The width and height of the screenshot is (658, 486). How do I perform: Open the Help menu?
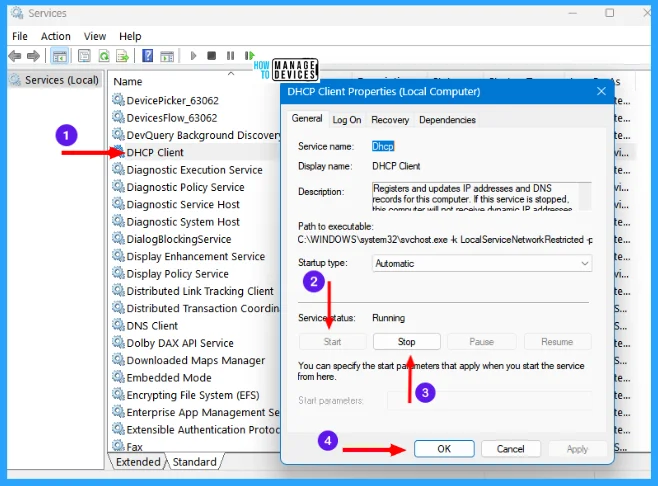[130, 37]
